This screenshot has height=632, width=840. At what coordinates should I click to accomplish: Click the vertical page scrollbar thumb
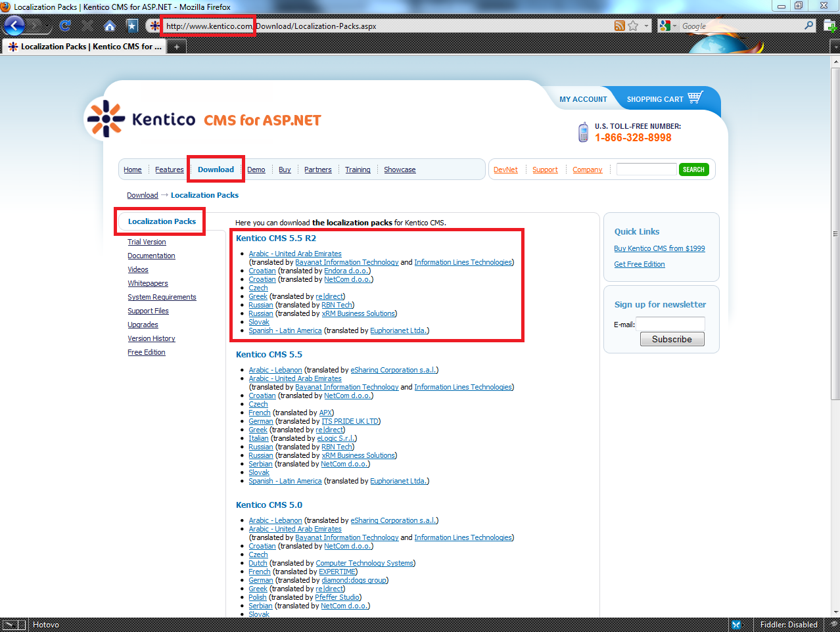(835, 233)
